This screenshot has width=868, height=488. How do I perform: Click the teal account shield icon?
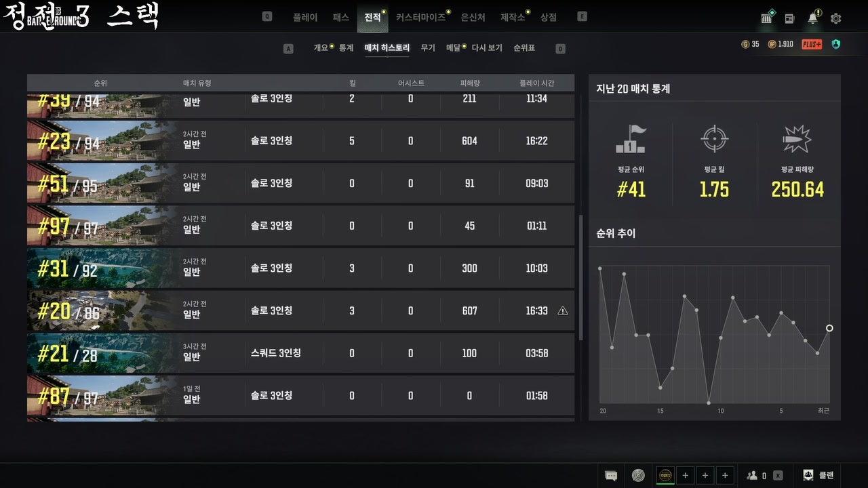(835, 44)
